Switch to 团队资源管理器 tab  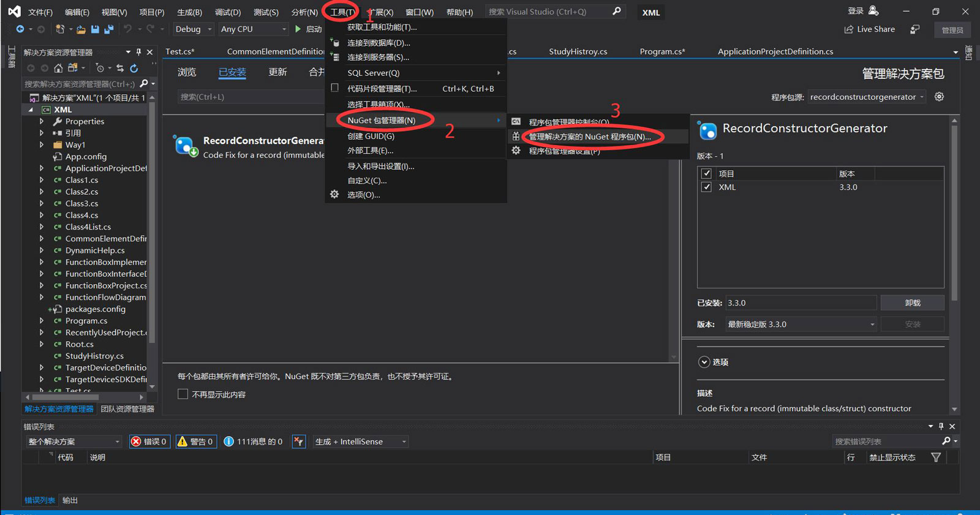pyautogui.click(x=127, y=408)
